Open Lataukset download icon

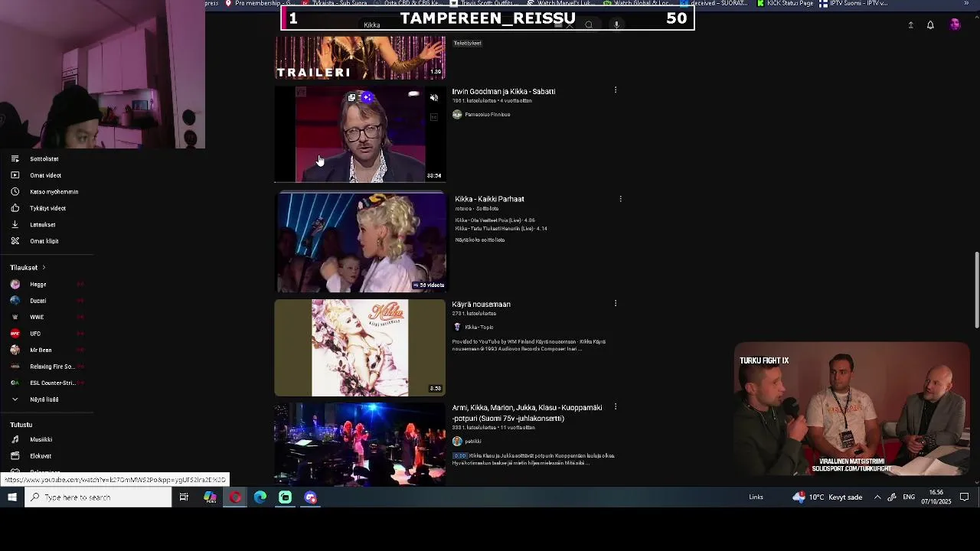pyautogui.click(x=15, y=225)
